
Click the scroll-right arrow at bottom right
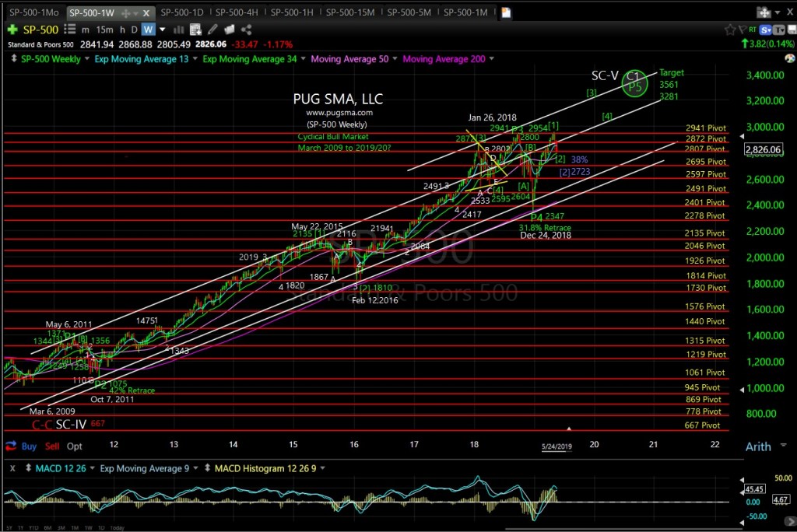[789, 522]
